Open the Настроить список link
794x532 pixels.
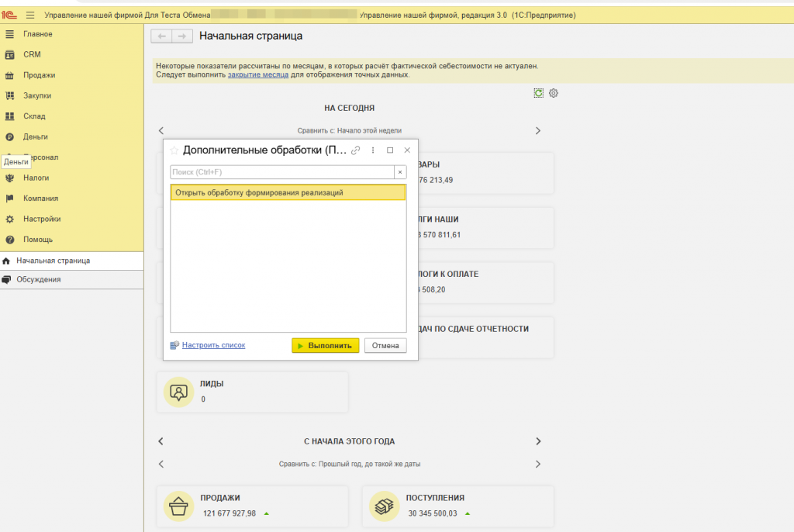pyautogui.click(x=214, y=345)
